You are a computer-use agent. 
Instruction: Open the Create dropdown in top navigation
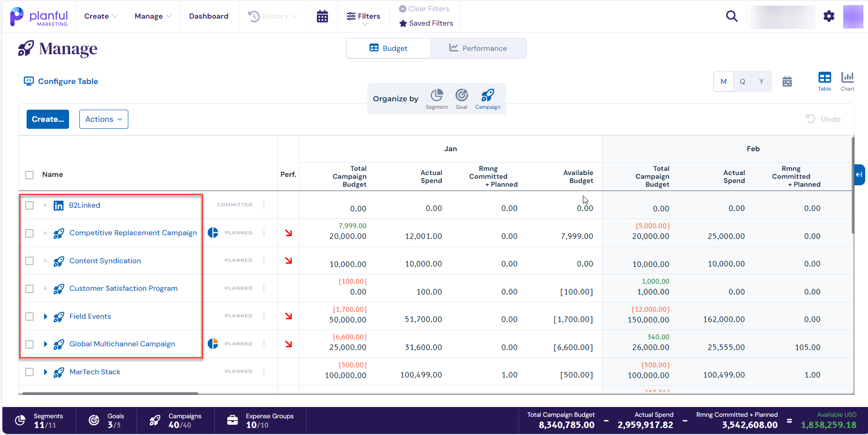pyautogui.click(x=101, y=16)
